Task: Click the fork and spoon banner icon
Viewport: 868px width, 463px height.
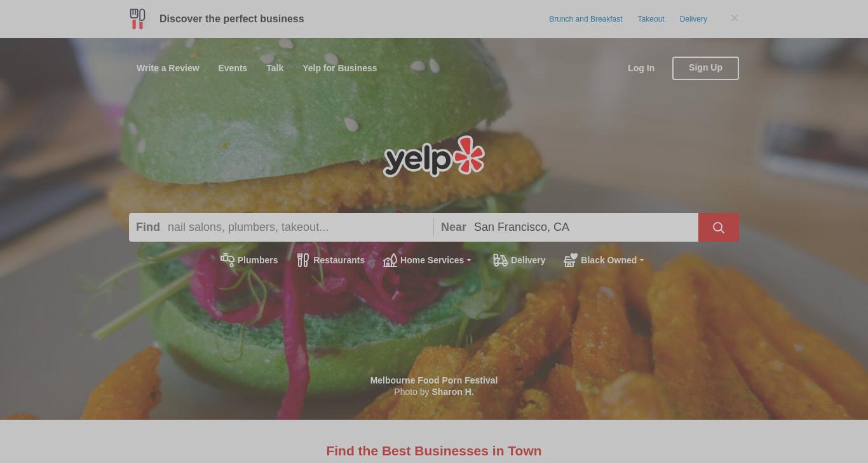Action: click(x=137, y=18)
